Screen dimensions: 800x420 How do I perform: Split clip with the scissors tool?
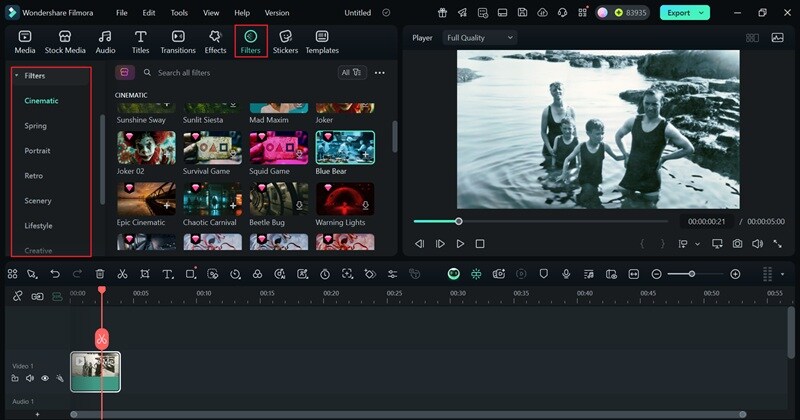click(122, 274)
